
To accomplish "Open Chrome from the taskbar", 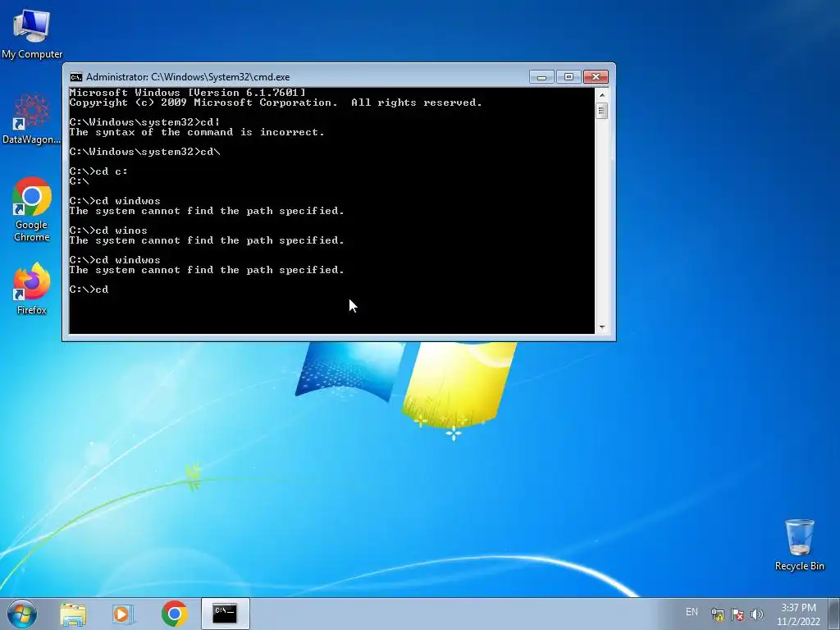I will pos(174,614).
